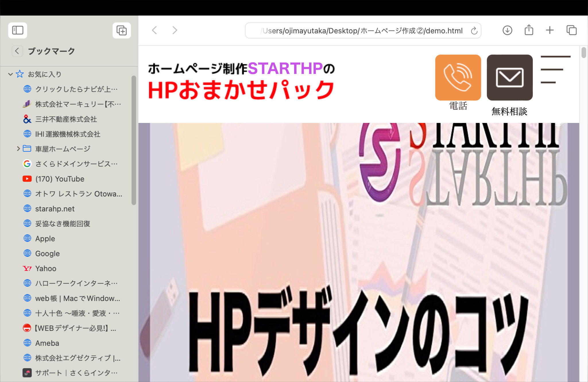Screen dimensions: 588x382
Task: Click the HPおまかせパック site title
Action: click(241, 90)
